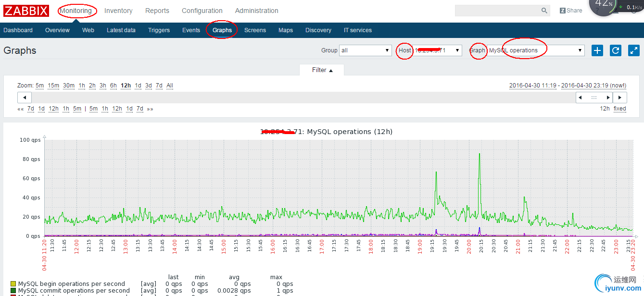
Task: Add graph to favourites with plus button
Action: point(597,50)
